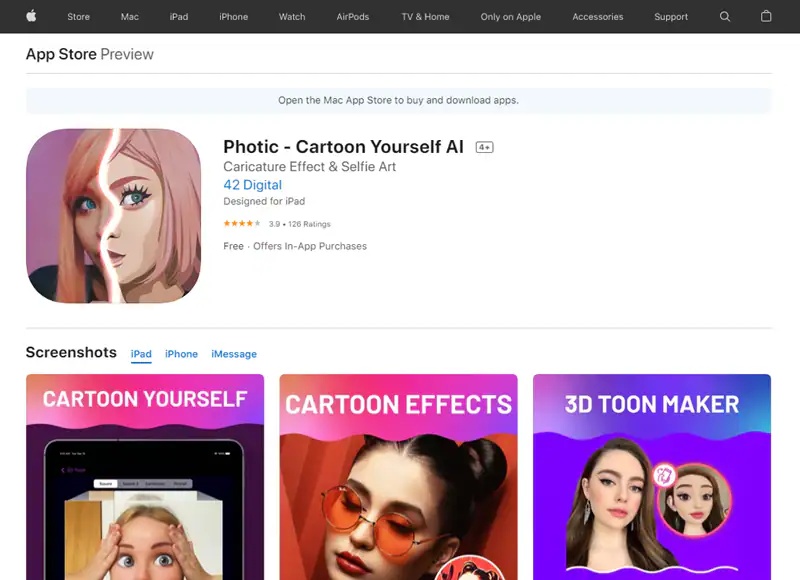Image resolution: width=800 pixels, height=580 pixels.
Task: Open the Store menu
Action: pos(79,17)
